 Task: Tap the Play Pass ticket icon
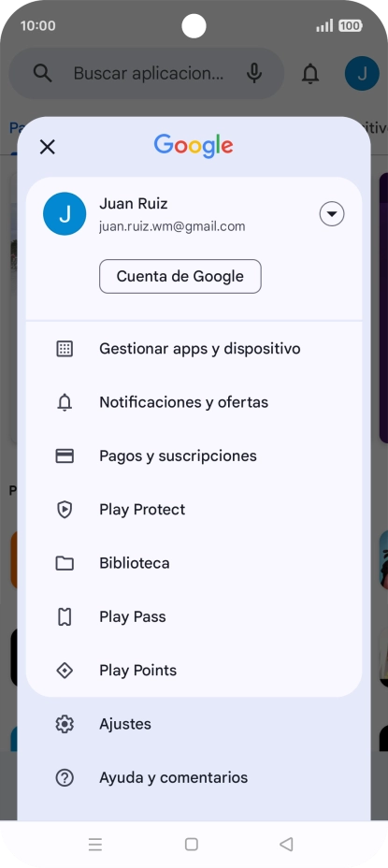(65, 616)
